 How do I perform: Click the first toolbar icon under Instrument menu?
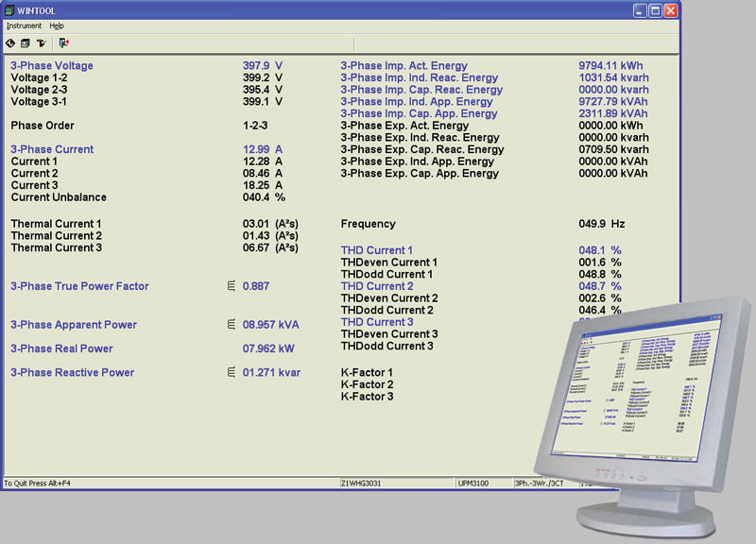tap(10, 43)
